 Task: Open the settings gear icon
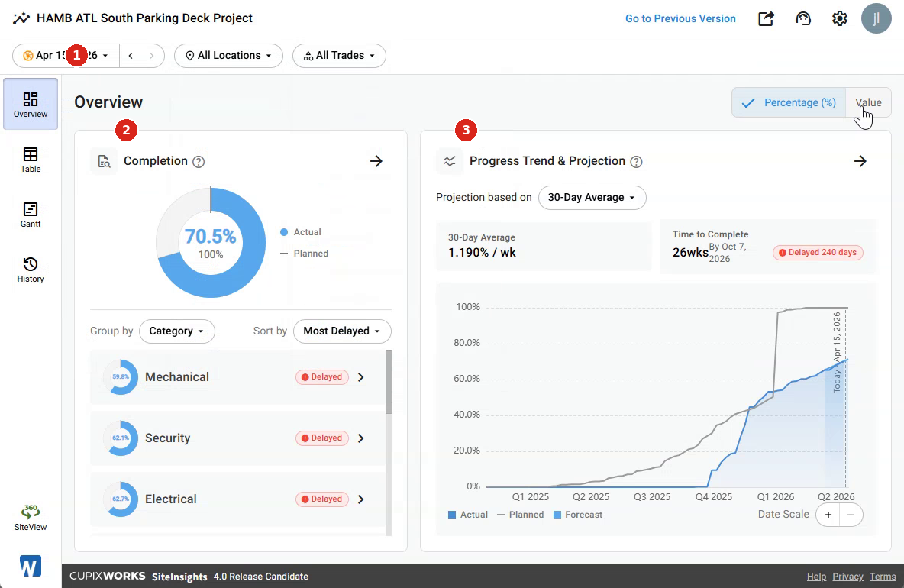839,18
